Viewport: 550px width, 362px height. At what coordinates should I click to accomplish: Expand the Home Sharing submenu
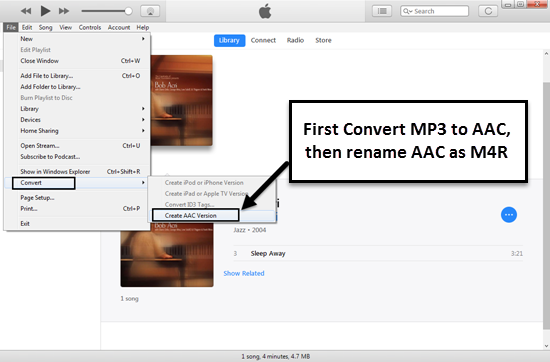[x=77, y=131]
